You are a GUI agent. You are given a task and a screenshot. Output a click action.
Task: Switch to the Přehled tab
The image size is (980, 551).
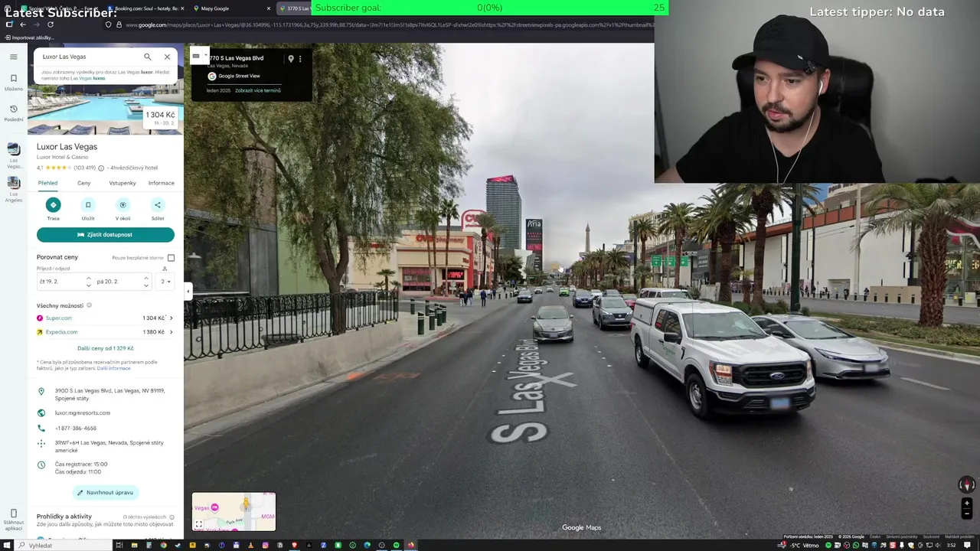[47, 183]
